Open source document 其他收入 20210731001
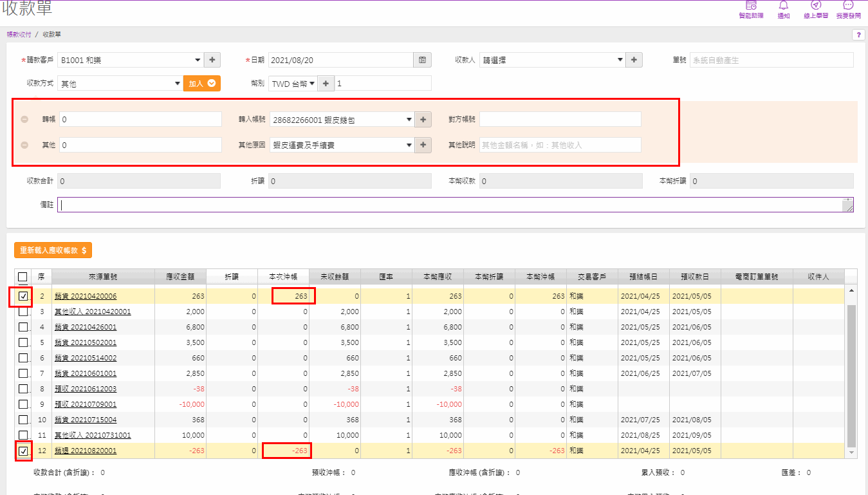868x495 pixels. (x=93, y=435)
